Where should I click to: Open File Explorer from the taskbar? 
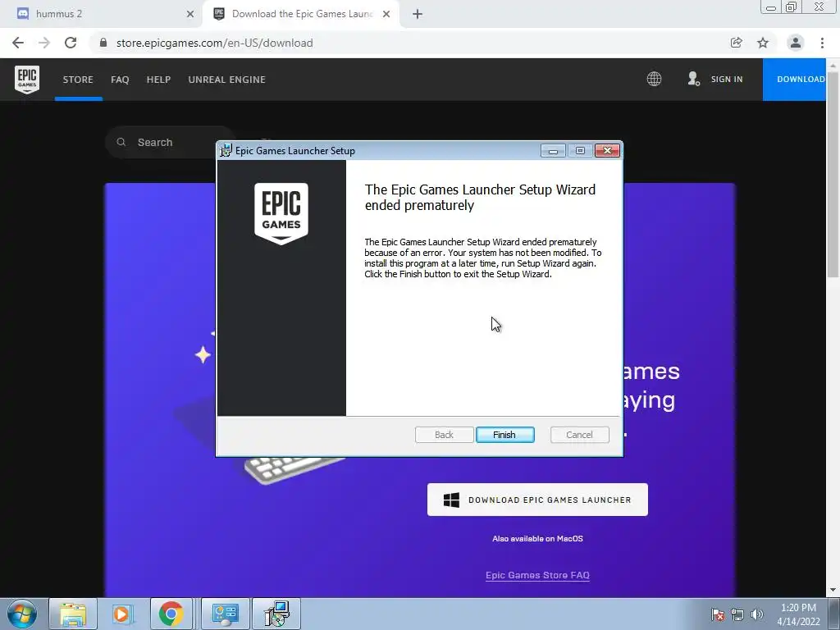(73, 614)
